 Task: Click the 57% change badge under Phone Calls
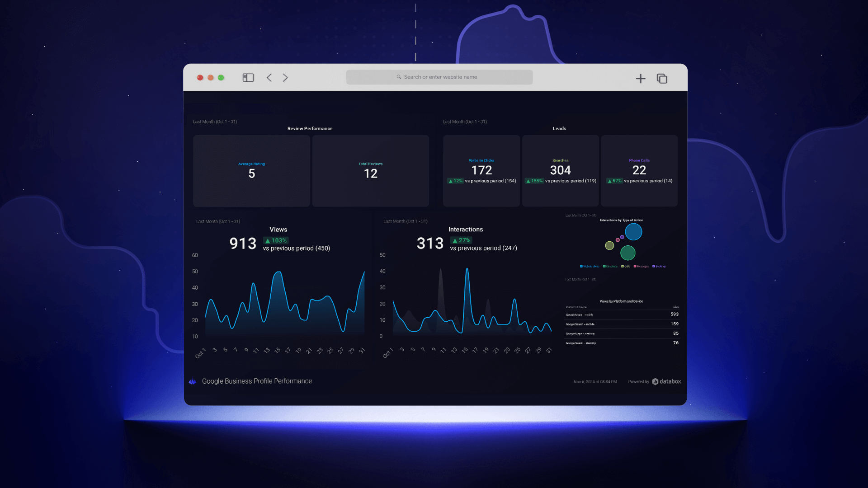point(614,181)
